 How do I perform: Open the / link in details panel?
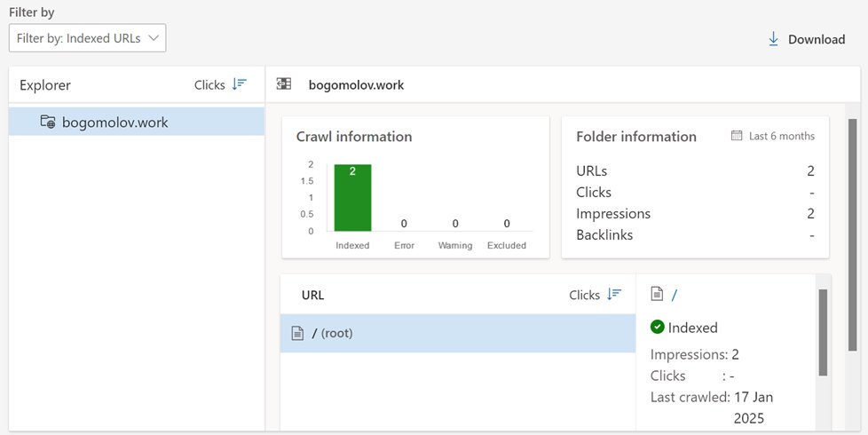pos(675,294)
